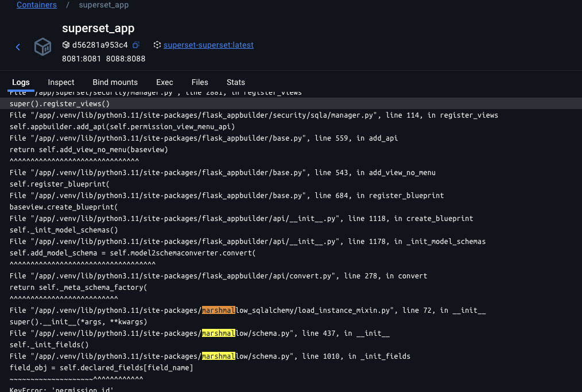
Task: Click the highlighted super().register_views() log line
Action: click(60, 104)
